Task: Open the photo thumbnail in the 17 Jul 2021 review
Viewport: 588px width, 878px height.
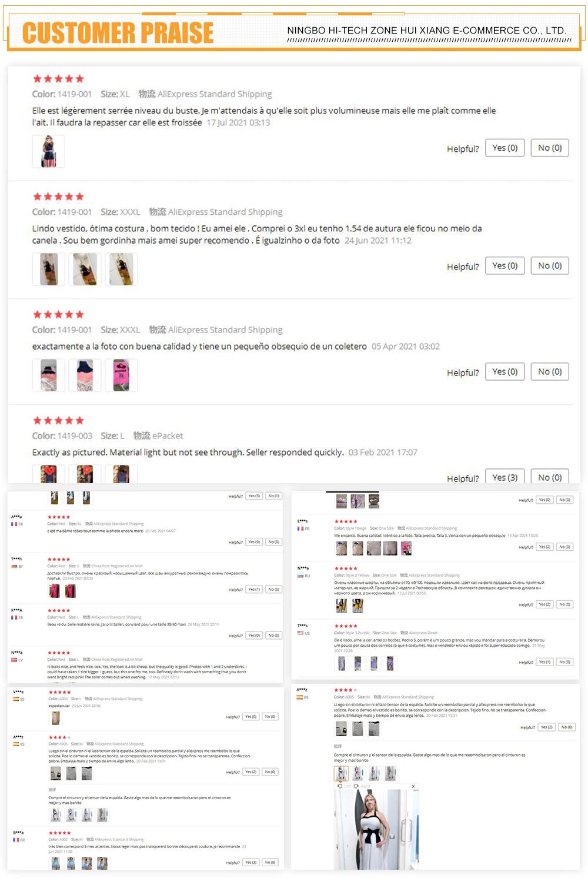Action: [x=48, y=151]
